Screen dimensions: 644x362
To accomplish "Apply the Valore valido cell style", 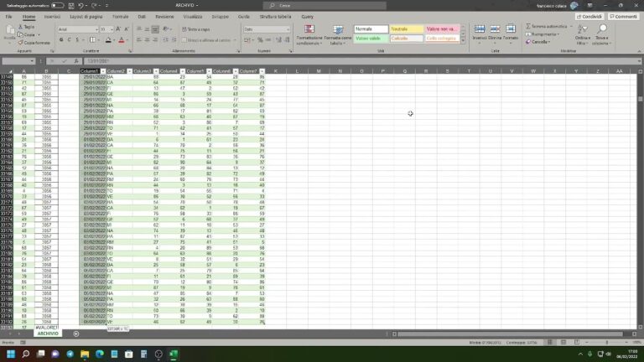I will [371, 39].
